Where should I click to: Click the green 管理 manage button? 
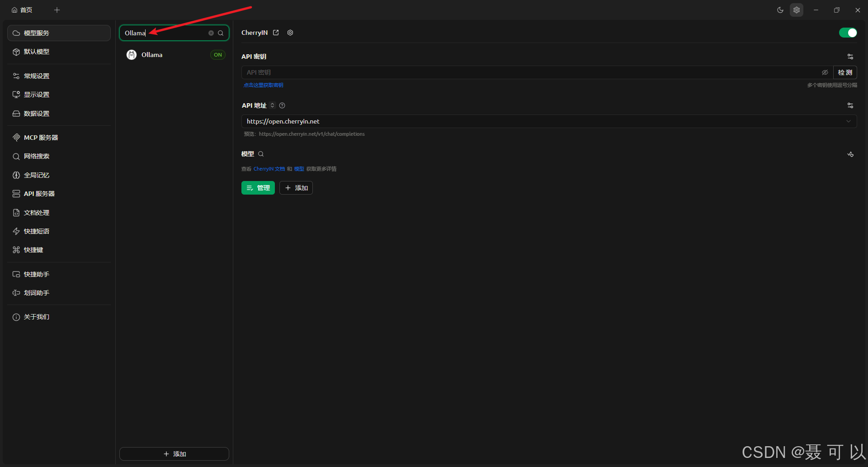click(x=258, y=188)
